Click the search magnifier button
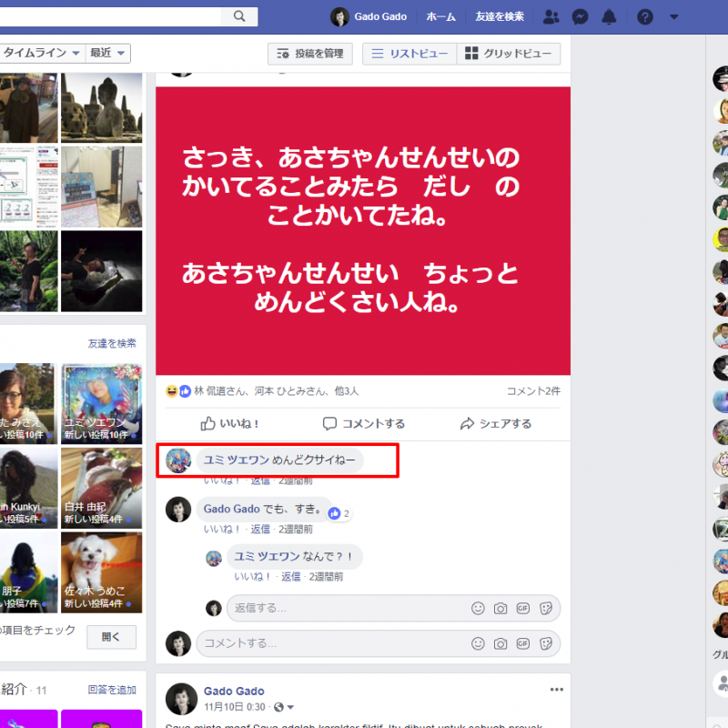728x728 pixels. pyautogui.click(x=239, y=16)
